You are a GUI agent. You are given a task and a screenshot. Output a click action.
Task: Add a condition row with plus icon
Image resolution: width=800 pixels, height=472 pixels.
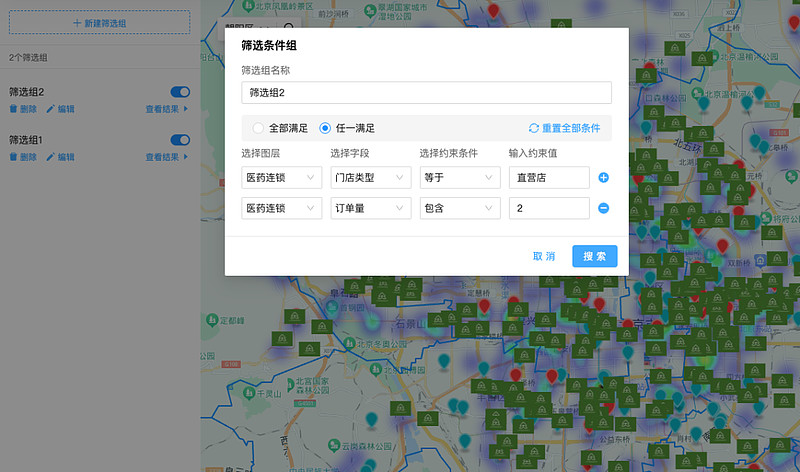(603, 178)
